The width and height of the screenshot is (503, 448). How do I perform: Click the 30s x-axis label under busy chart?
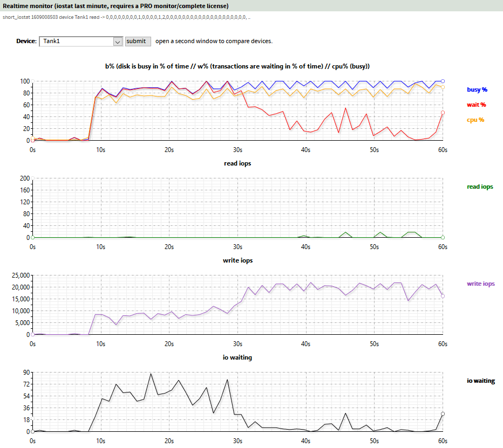tap(237, 150)
